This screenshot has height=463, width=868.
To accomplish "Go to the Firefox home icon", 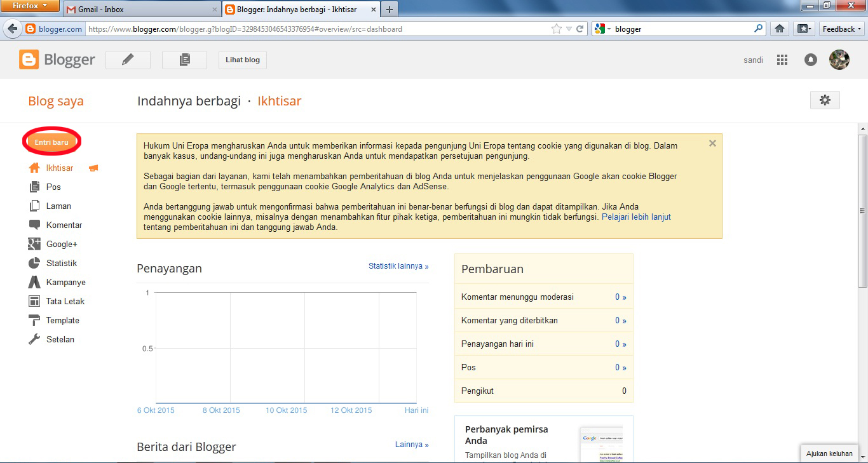I will 780,29.
